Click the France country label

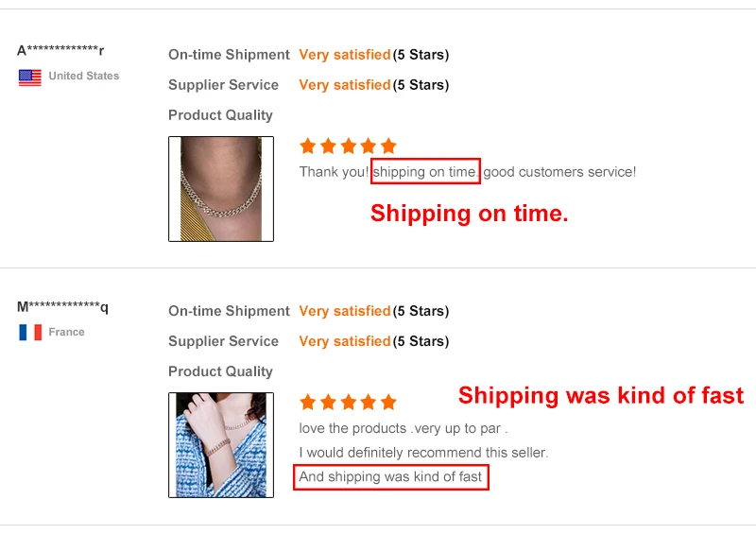(x=66, y=332)
